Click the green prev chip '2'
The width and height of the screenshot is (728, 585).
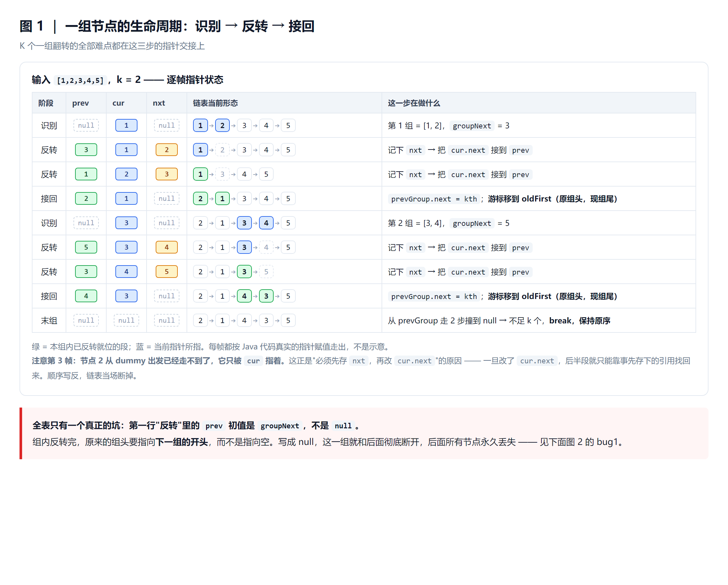[86, 198]
